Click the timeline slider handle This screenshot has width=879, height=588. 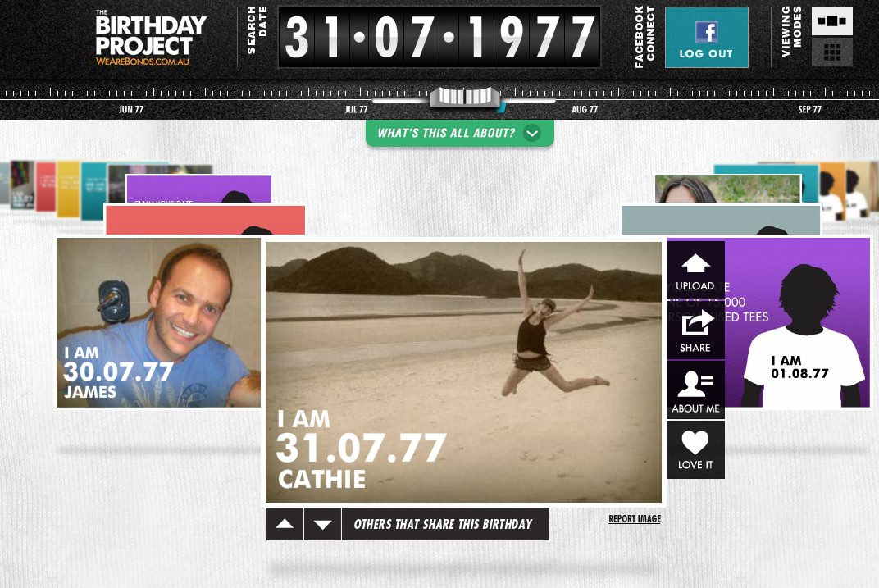pos(465,97)
